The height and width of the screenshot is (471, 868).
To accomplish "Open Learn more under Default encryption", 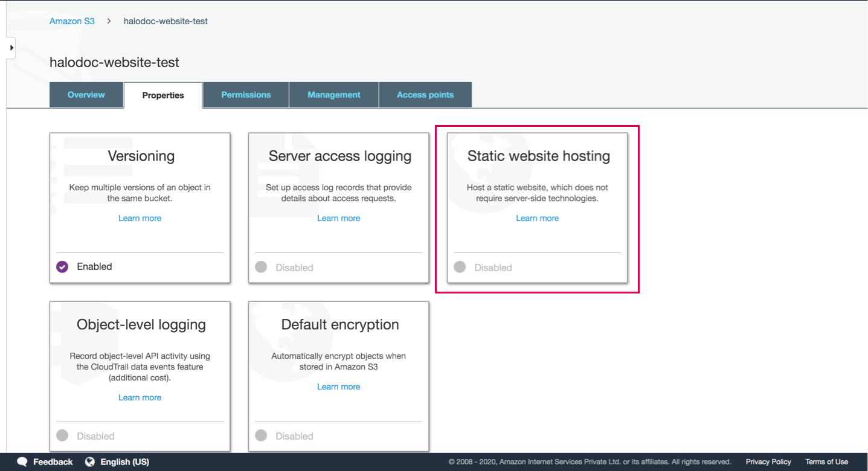I will click(339, 386).
